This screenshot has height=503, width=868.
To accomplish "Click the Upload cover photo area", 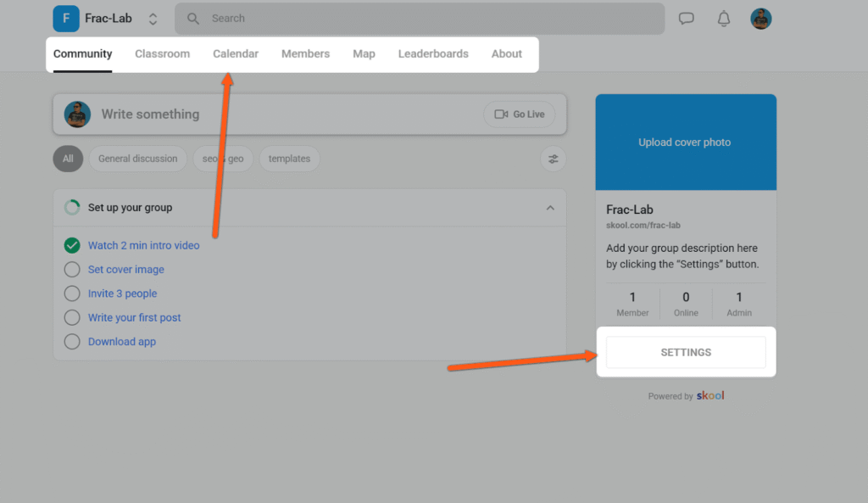I will pyautogui.click(x=685, y=143).
